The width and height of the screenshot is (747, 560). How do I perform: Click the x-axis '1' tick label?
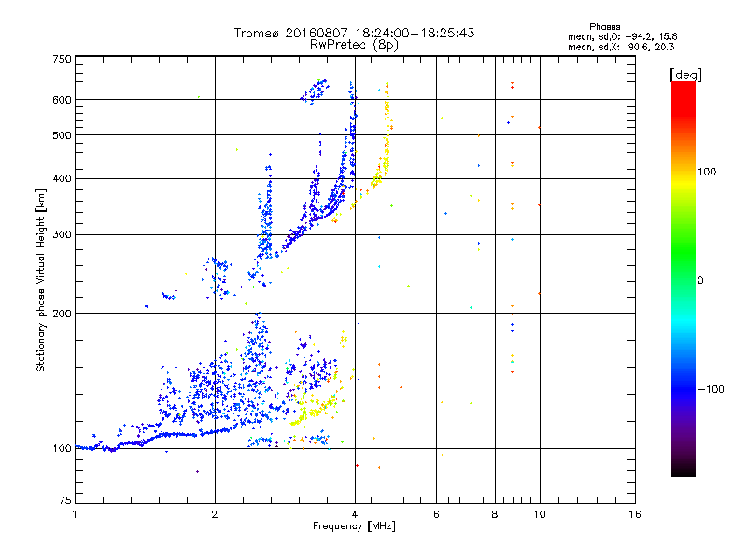[x=75, y=514]
